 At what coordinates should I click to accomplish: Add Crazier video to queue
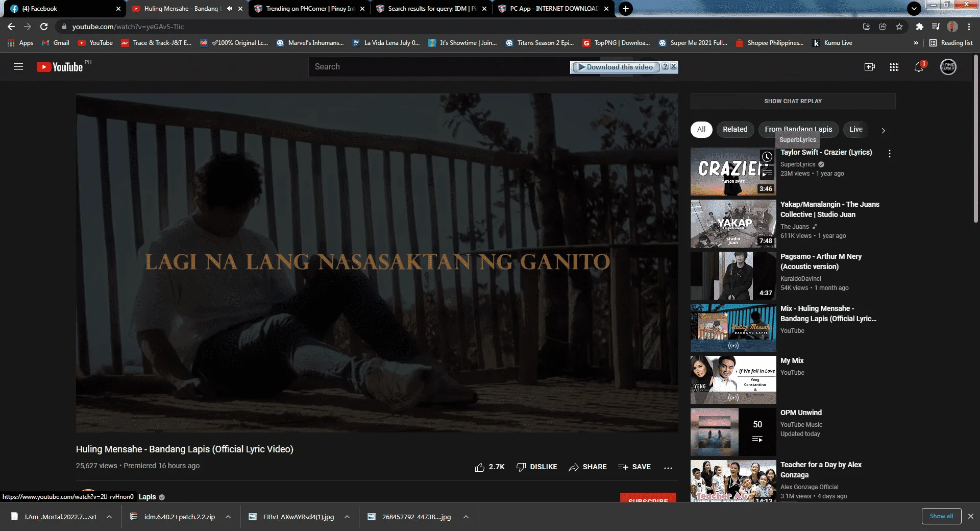[x=767, y=174]
